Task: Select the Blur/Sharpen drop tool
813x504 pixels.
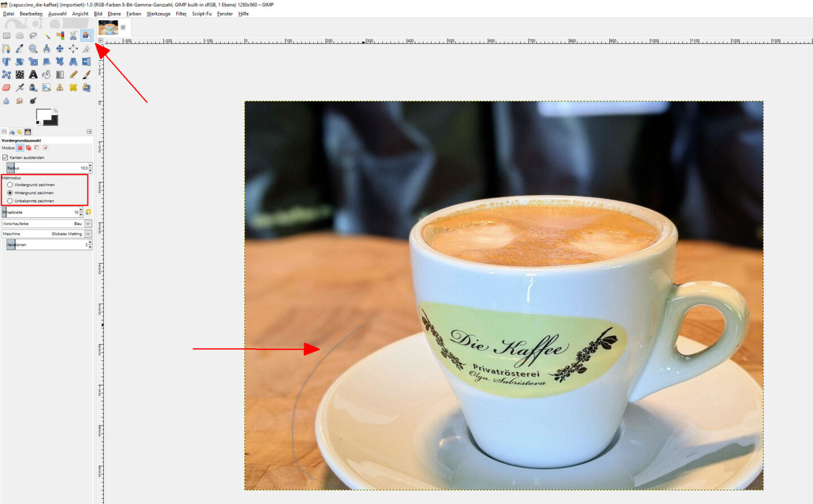Action: 6,101
